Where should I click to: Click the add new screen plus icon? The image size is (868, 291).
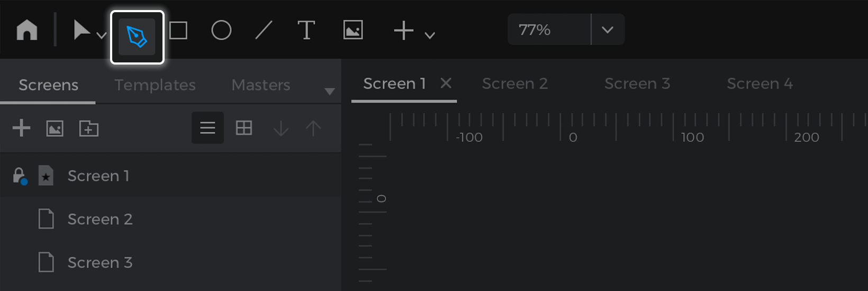pyautogui.click(x=21, y=128)
